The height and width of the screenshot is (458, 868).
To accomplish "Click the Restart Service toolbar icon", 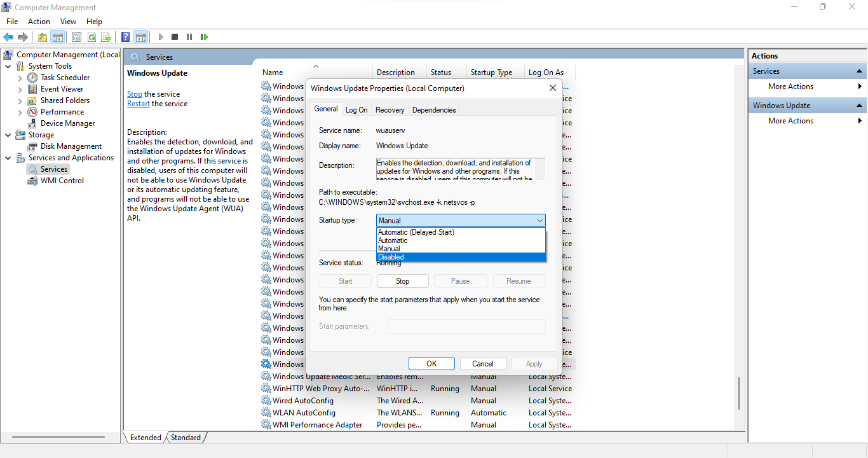I will pos(204,37).
